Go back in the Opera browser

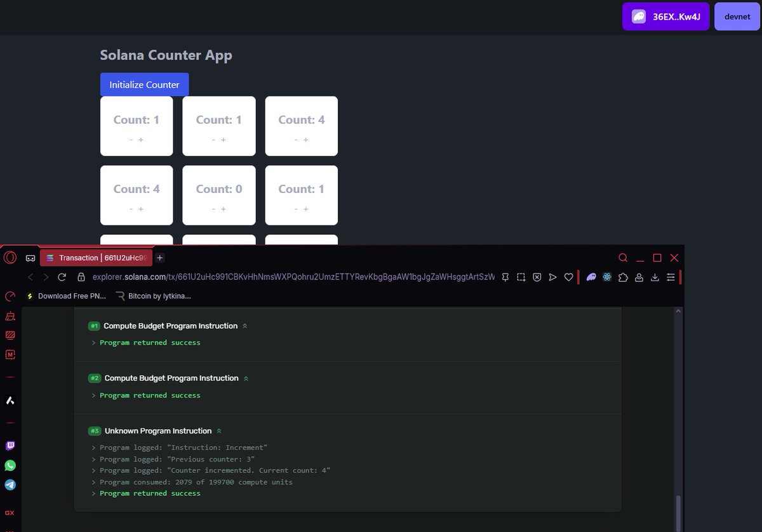pos(30,277)
